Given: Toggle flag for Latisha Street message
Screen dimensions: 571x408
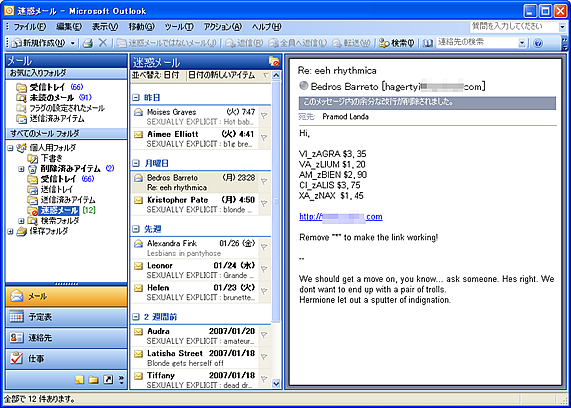Looking at the screenshot, I should tap(264, 357).
